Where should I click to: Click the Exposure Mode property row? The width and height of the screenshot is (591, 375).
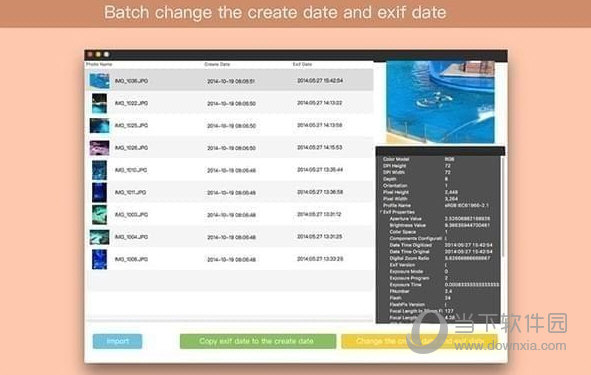440,271
